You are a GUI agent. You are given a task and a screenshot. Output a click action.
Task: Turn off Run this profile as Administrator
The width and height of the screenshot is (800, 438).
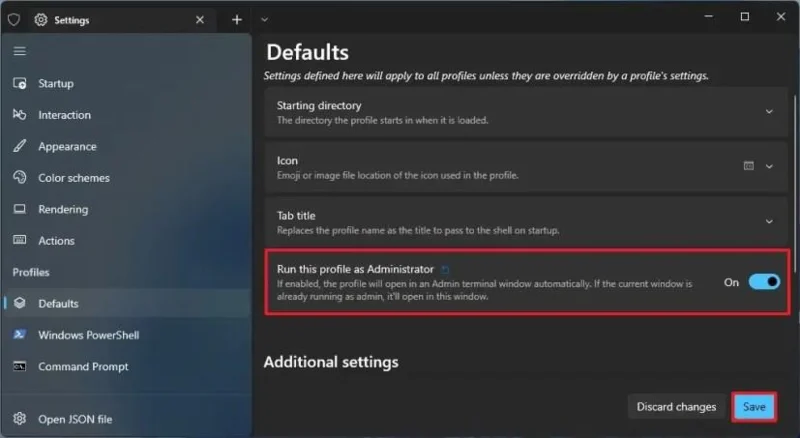764,282
